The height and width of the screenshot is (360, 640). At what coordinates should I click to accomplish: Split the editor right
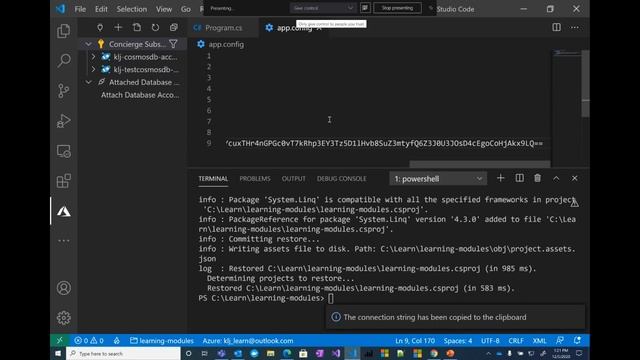point(556,27)
